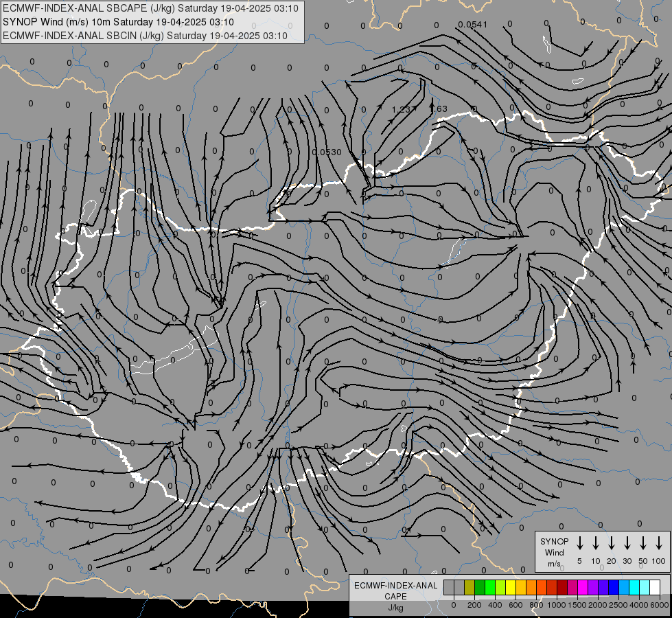Click the 100 value in wind legend
The height and width of the screenshot is (618, 672).
[x=659, y=561]
